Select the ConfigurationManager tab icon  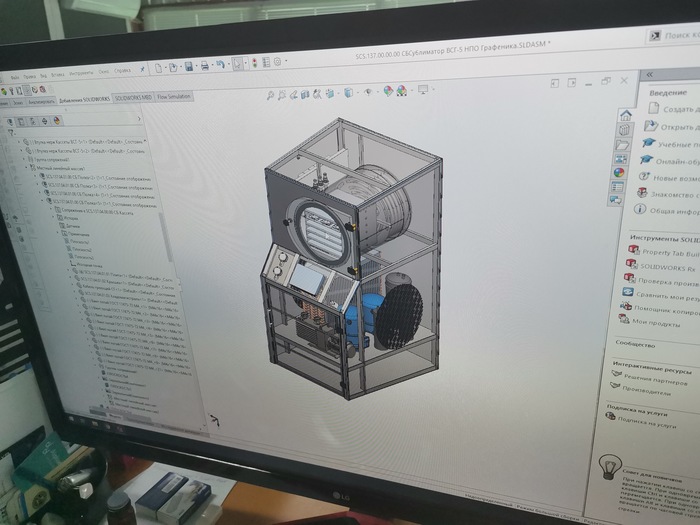pyautogui.click(x=33, y=121)
